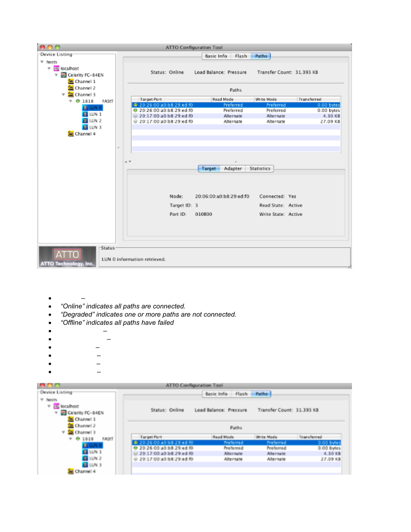
Task: Click green 1818 target icon, upper window
Action: click(78, 101)
